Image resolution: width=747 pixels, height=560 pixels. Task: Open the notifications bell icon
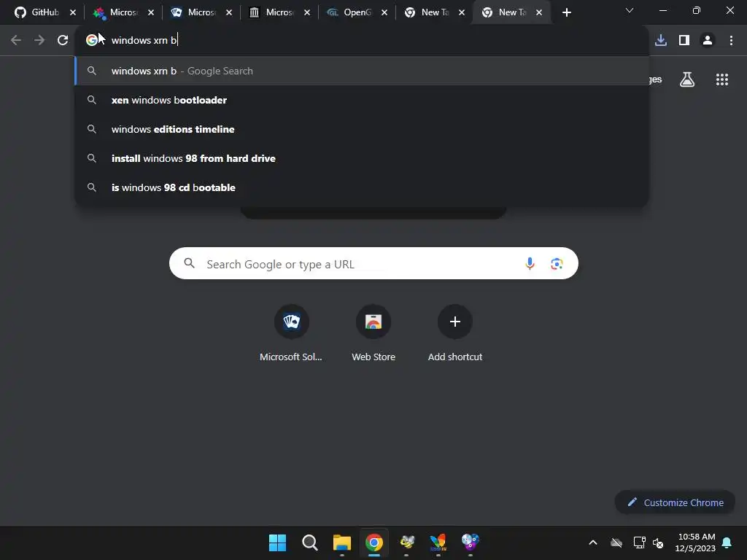[727, 542]
